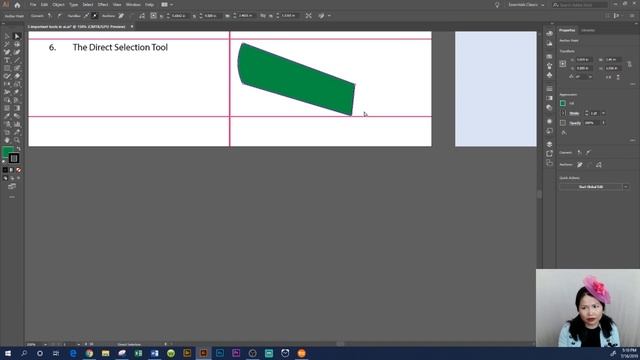Viewport: 640px width, 360px height.
Task: Select the Gradient tool
Action: point(17,108)
